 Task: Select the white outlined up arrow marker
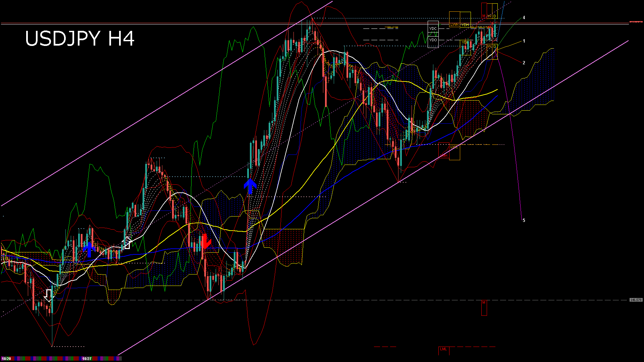click(x=127, y=243)
